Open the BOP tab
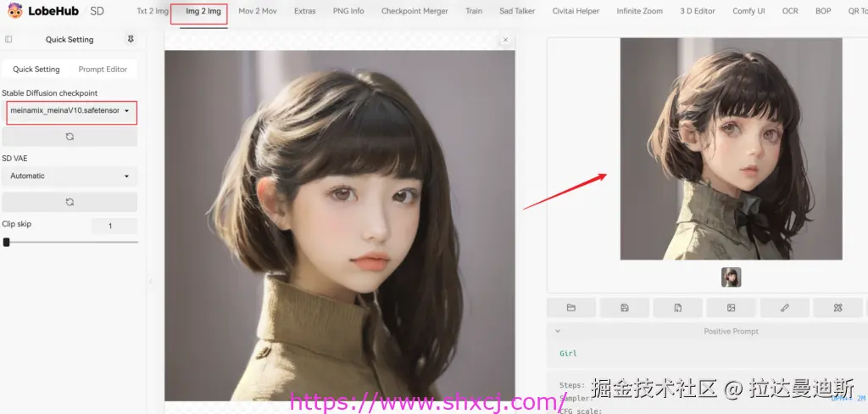This screenshot has height=414, width=868. click(823, 11)
